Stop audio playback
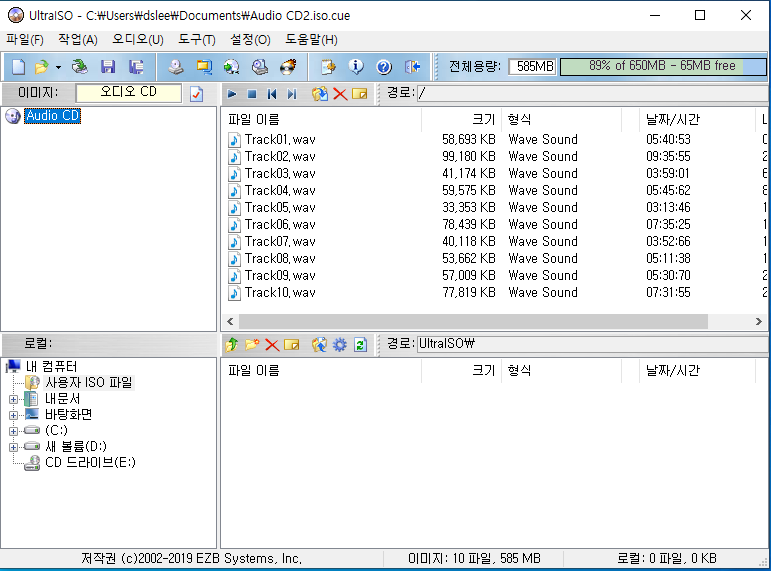 (x=252, y=93)
